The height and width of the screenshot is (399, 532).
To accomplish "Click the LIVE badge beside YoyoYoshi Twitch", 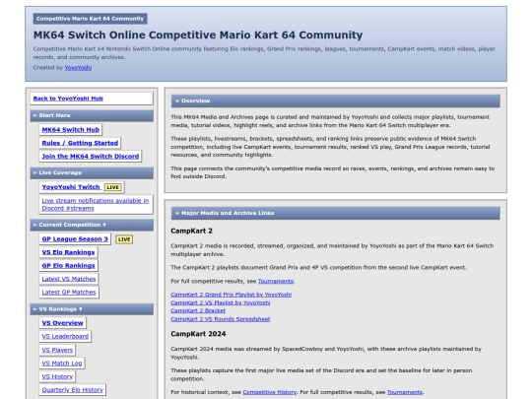I will (x=113, y=187).
